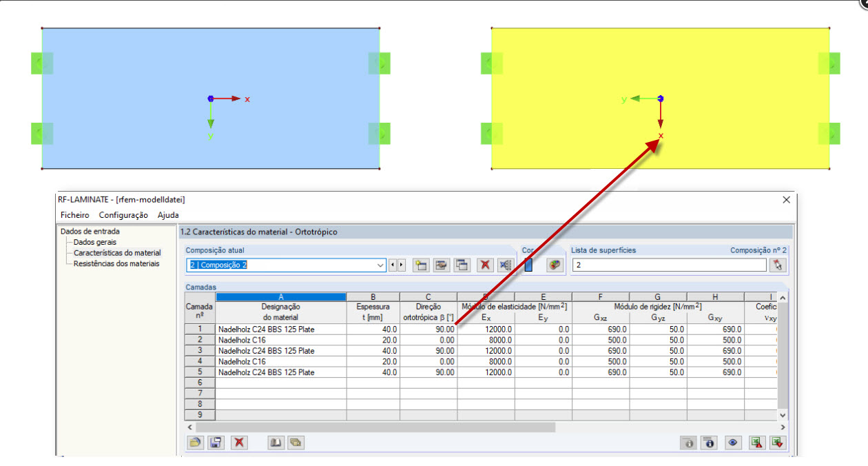Open the Ficheiro menu
868x466 pixels.
point(75,215)
